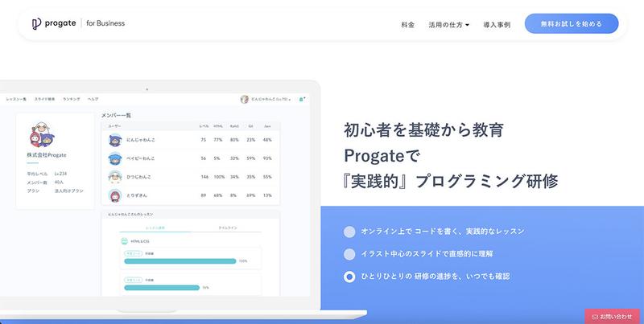Select the ベイビーわんこ member name
The image size is (644, 324).
141,158
